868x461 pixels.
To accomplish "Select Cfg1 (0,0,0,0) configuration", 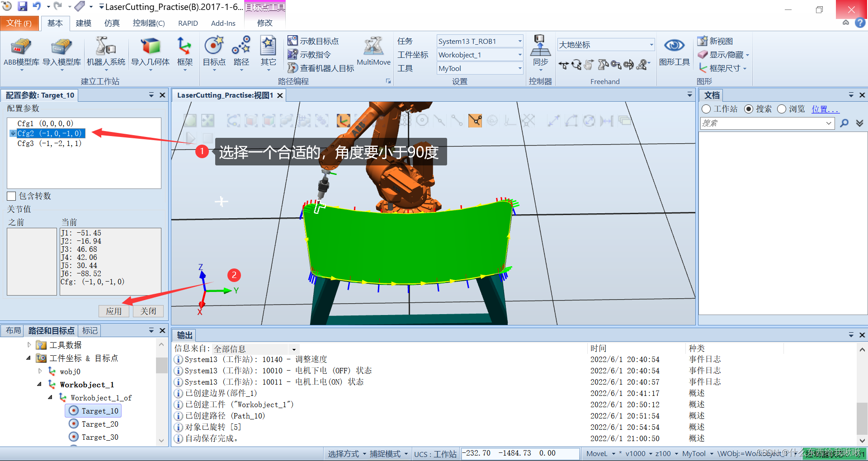I will click(x=45, y=123).
